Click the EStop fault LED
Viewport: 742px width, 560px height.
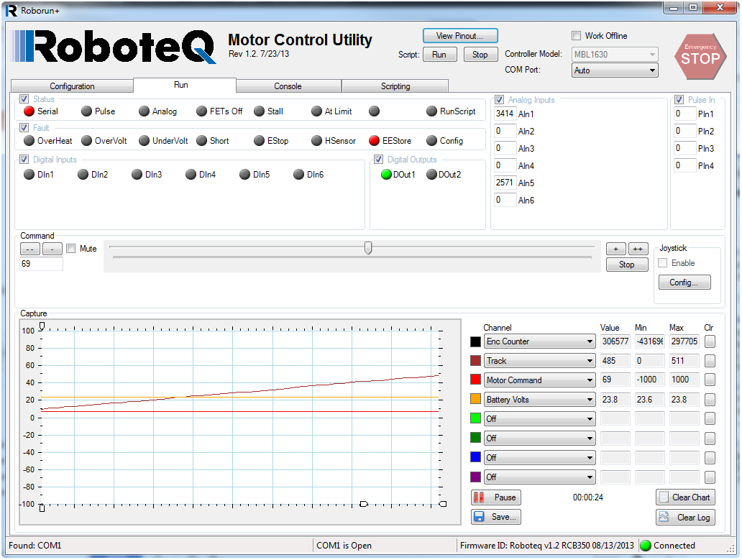point(259,140)
